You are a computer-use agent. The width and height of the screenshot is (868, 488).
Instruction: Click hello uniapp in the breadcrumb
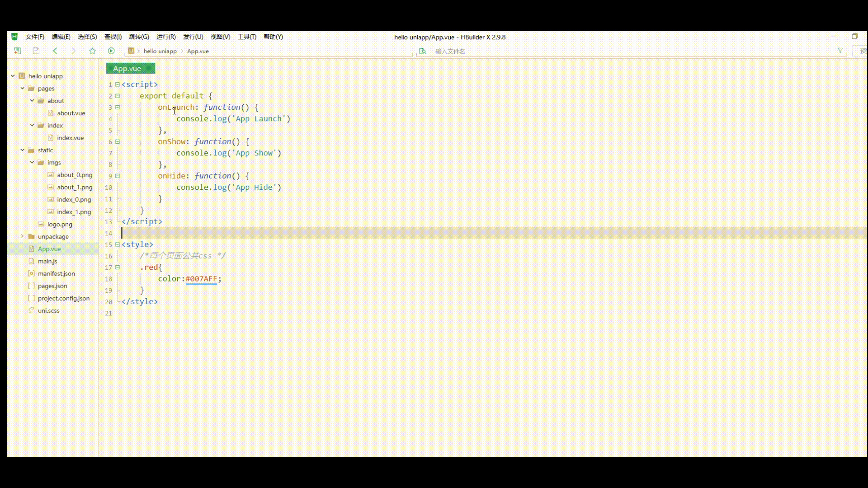(x=160, y=51)
